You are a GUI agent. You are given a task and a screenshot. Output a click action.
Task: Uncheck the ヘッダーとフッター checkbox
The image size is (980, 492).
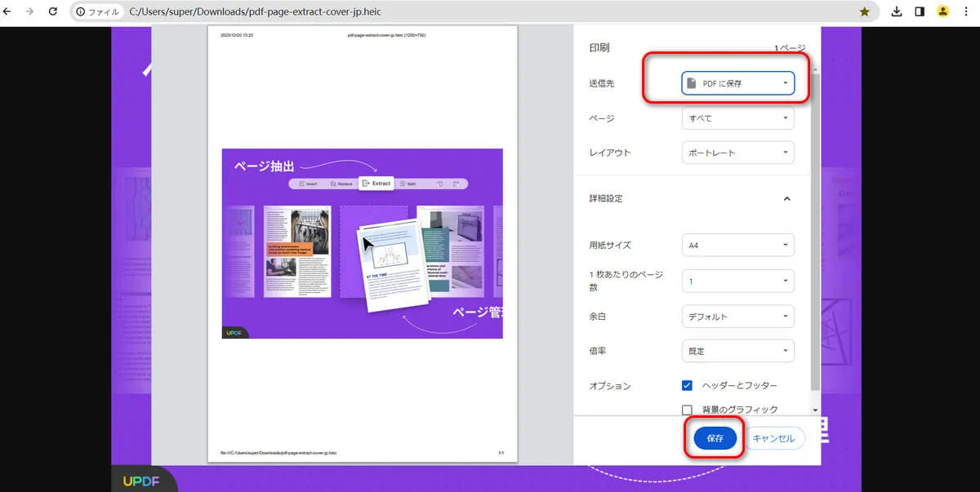click(687, 385)
